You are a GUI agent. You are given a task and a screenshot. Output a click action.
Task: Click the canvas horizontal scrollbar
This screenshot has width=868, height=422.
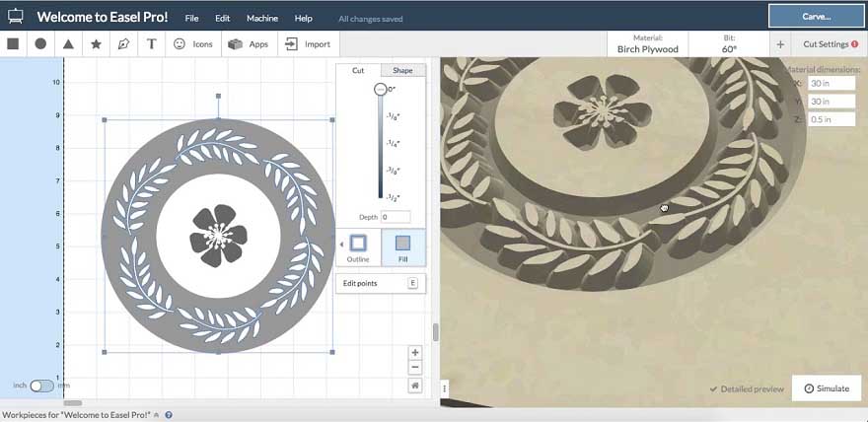(x=73, y=403)
